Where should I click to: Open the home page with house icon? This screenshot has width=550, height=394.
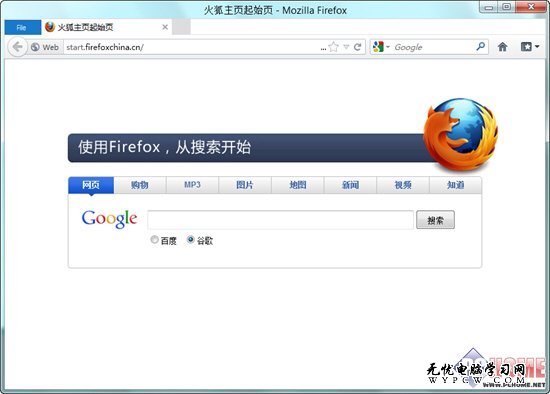(502, 47)
